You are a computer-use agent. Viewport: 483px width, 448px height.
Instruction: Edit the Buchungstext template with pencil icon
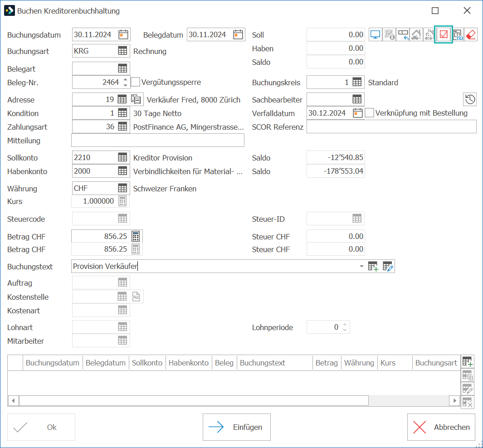(388, 266)
